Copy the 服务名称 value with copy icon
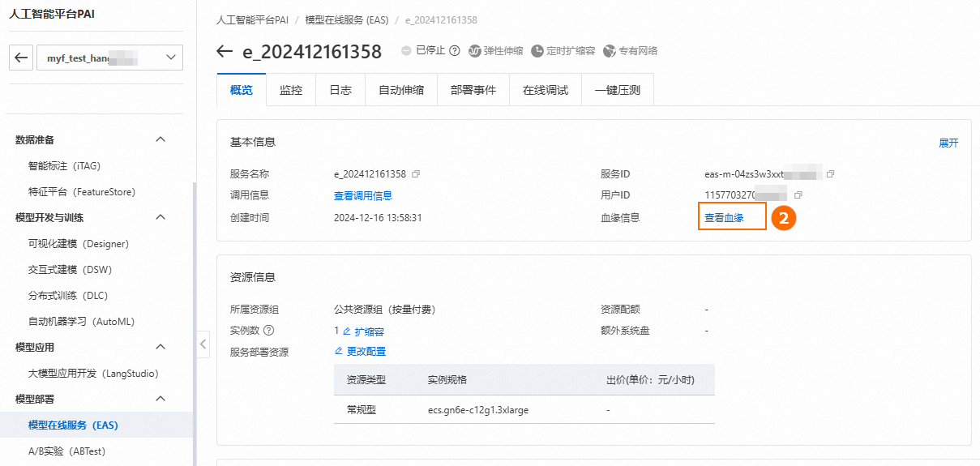 tap(416, 174)
